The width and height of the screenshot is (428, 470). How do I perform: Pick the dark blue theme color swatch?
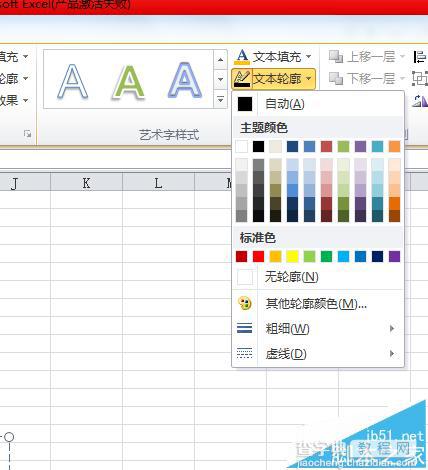(293, 146)
